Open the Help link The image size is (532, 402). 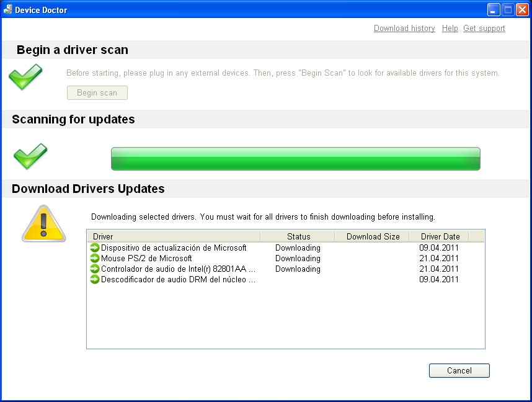point(450,28)
